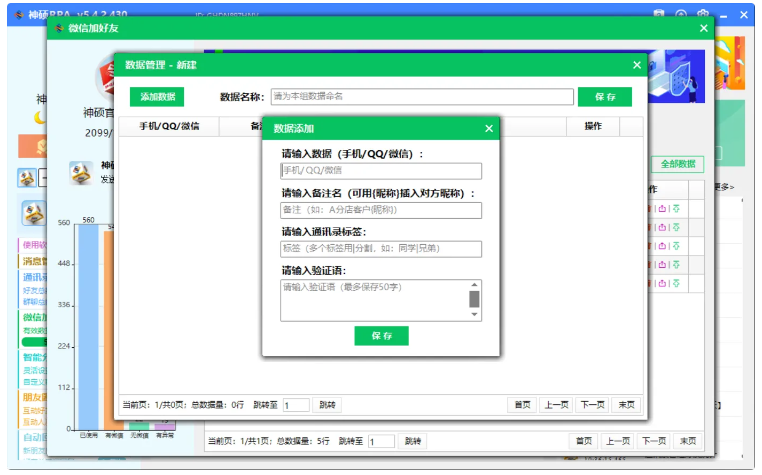Open 自动回 menu item in main sidebar
The width and height of the screenshot is (762, 475).
(x=33, y=437)
